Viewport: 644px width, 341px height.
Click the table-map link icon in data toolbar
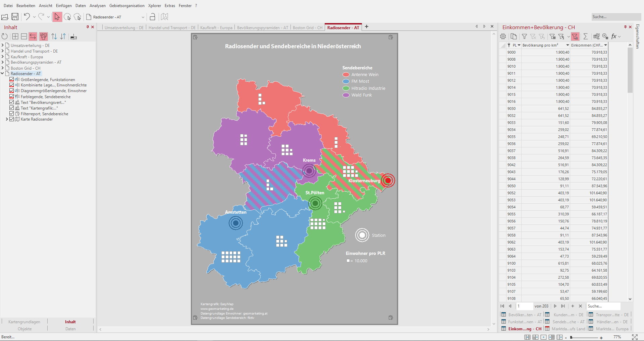(596, 37)
